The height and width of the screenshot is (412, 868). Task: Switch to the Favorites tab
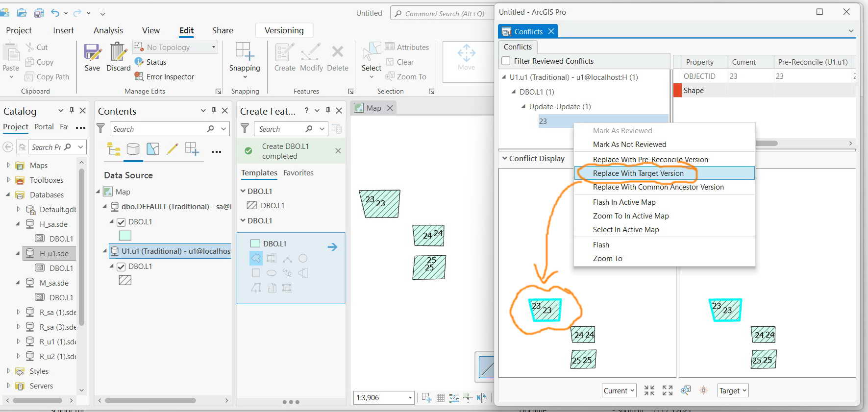click(x=298, y=173)
